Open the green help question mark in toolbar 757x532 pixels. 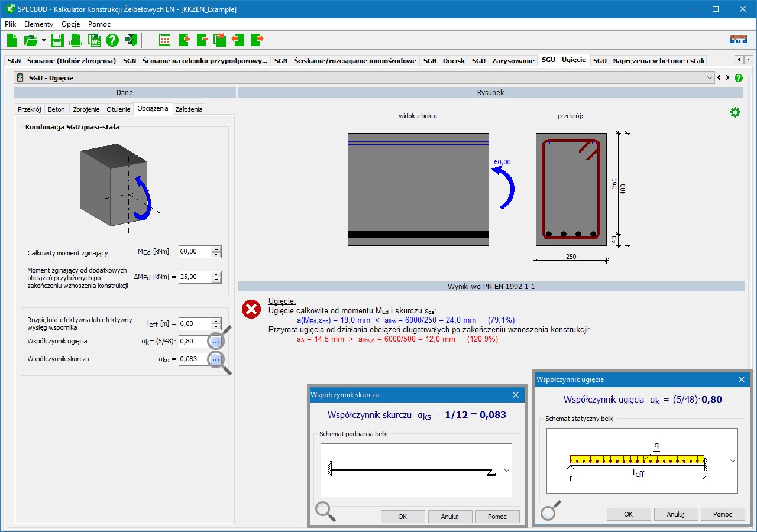coord(112,40)
